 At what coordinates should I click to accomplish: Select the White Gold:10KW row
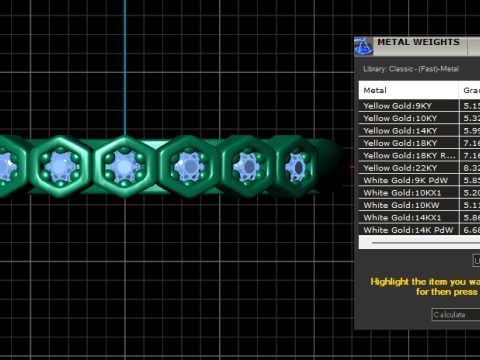coord(419,205)
